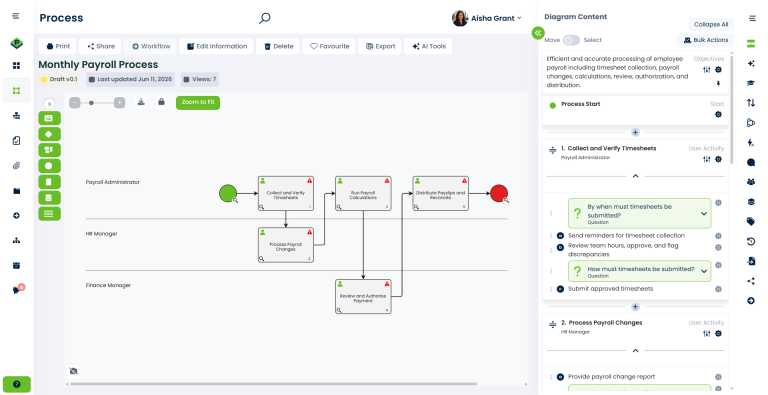
Task: Click the Share button
Action: click(101, 46)
